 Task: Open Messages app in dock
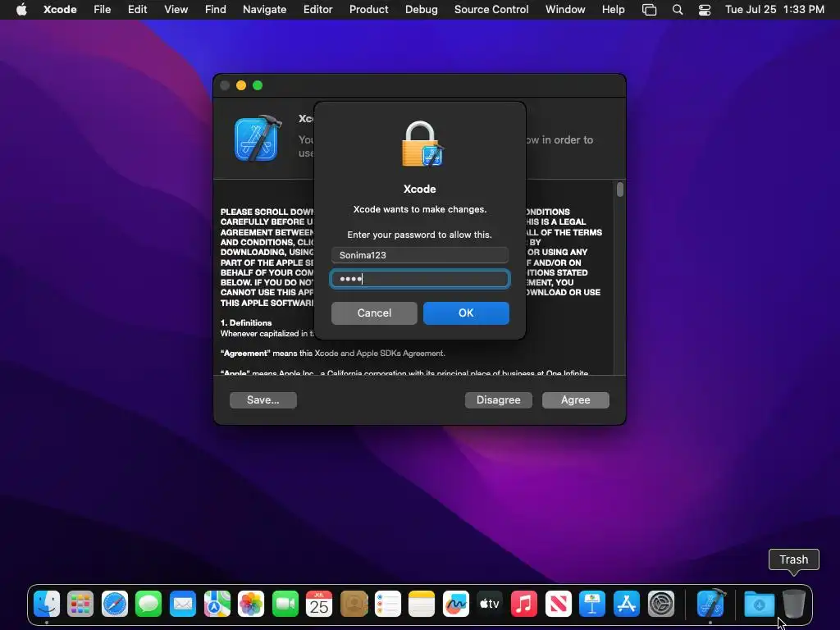[x=148, y=604]
